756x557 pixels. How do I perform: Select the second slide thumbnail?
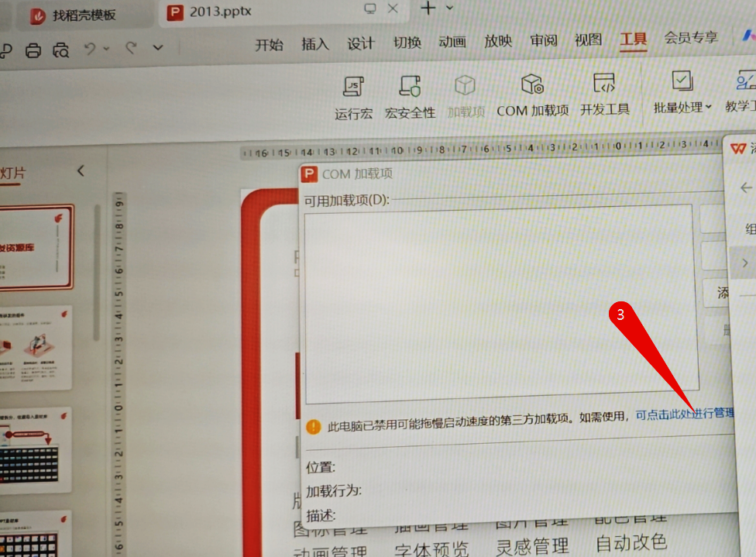pyautogui.click(x=35, y=347)
